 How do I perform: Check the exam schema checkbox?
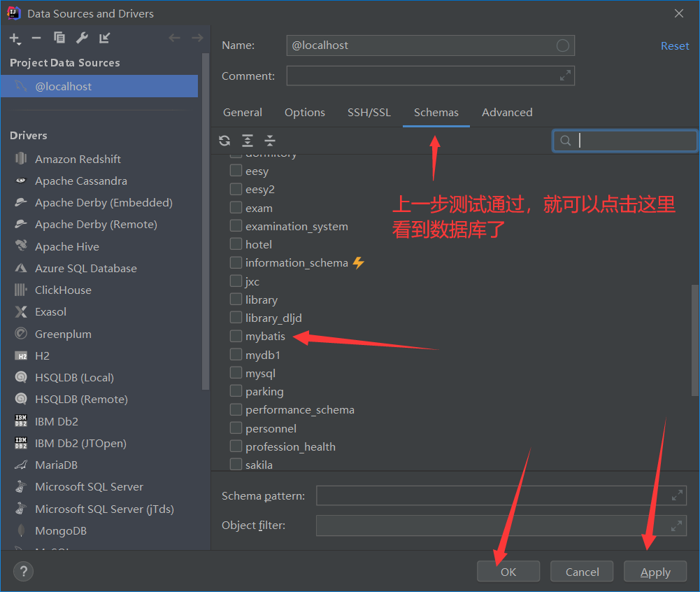pyautogui.click(x=236, y=208)
